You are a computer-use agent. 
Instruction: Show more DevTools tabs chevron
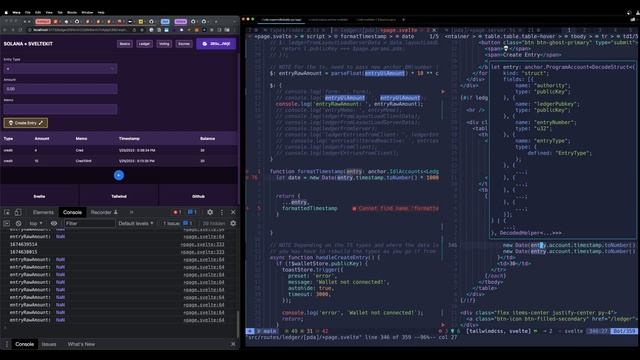point(131,212)
